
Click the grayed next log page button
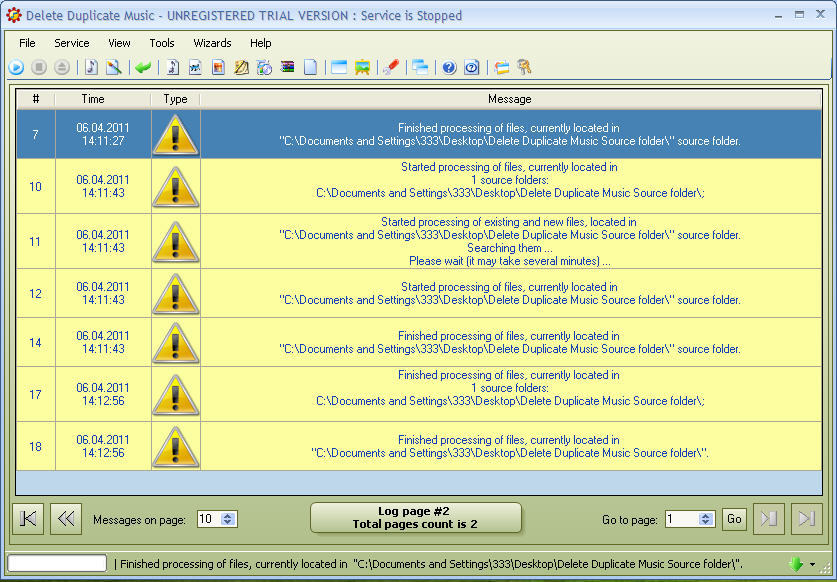tap(769, 518)
